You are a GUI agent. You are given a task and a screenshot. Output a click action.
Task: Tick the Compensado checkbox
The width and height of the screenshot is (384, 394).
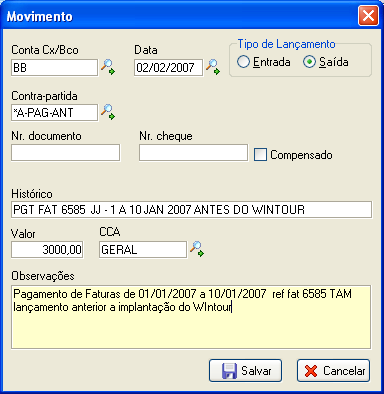[x=260, y=155]
